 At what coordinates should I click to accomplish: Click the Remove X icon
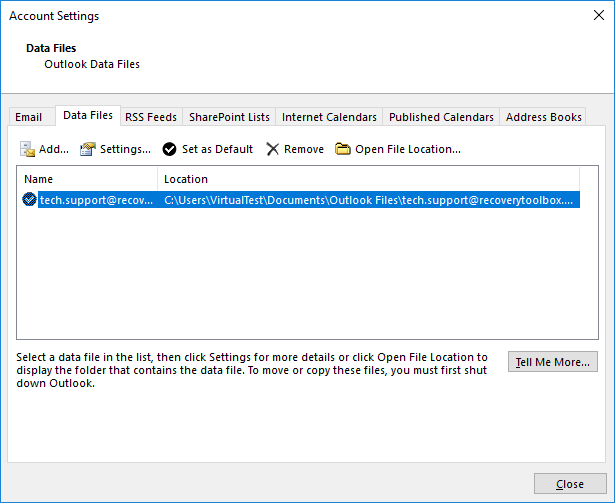pos(272,149)
